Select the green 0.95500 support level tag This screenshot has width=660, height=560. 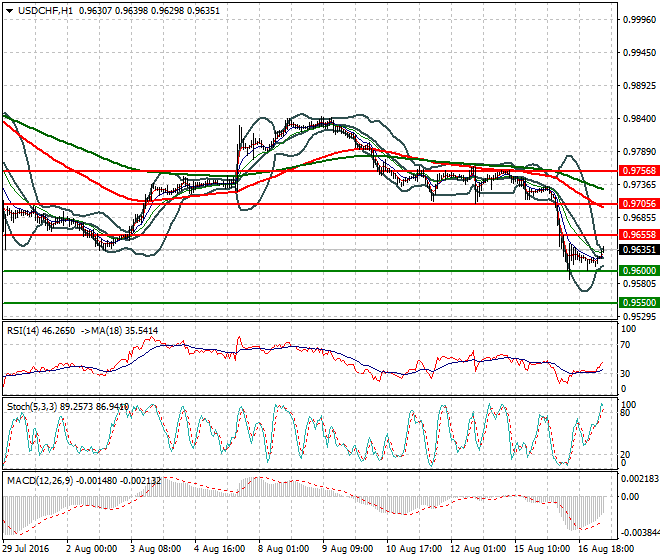(x=635, y=302)
